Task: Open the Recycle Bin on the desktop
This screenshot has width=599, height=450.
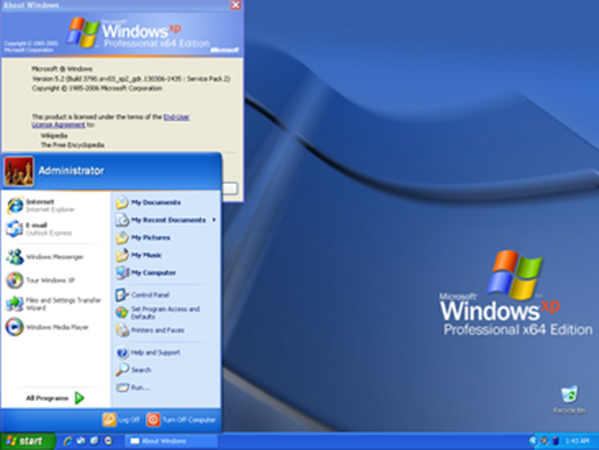Action: pos(569,400)
